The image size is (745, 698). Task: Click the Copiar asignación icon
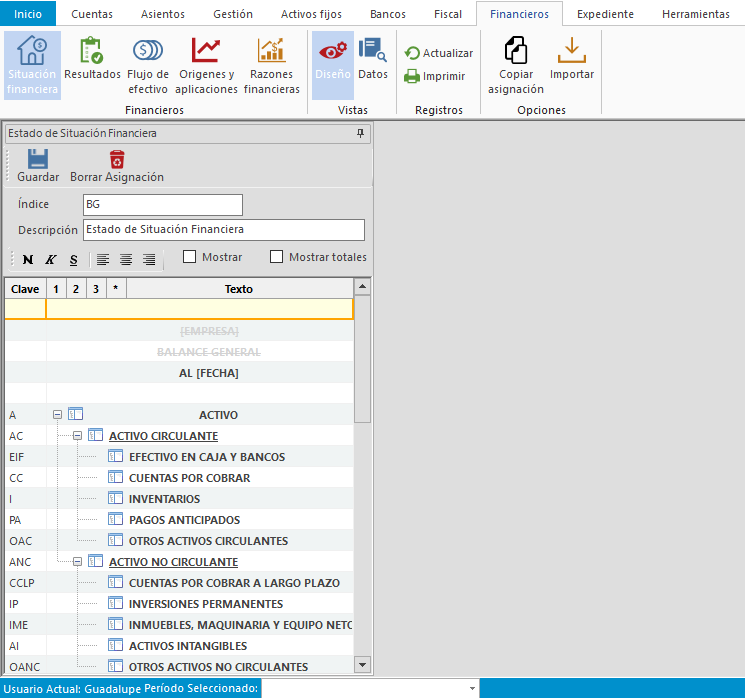(x=516, y=65)
